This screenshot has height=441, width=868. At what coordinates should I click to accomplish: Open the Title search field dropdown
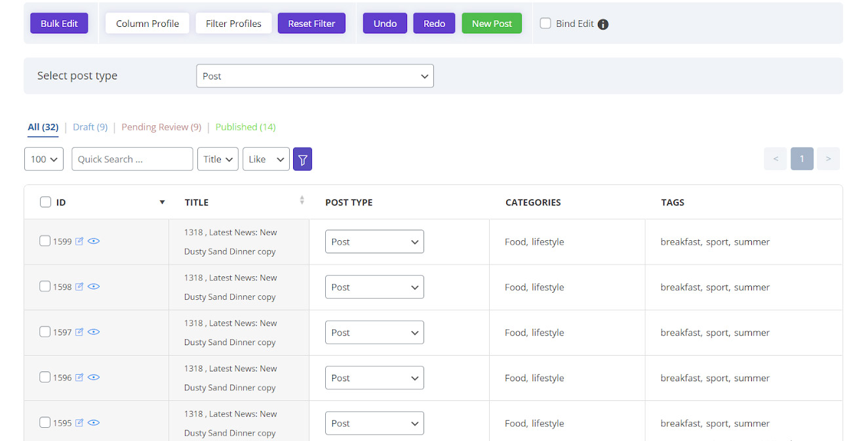[x=218, y=159]
